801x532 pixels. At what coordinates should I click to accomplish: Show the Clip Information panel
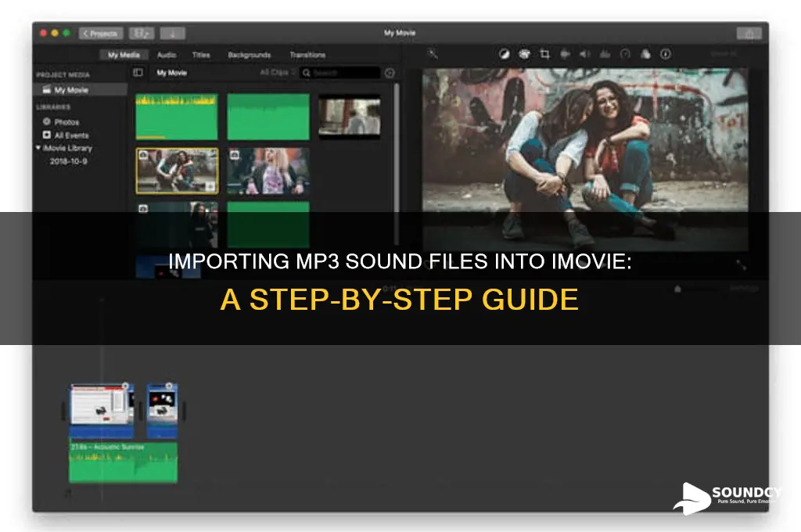(x=666, y=54)
